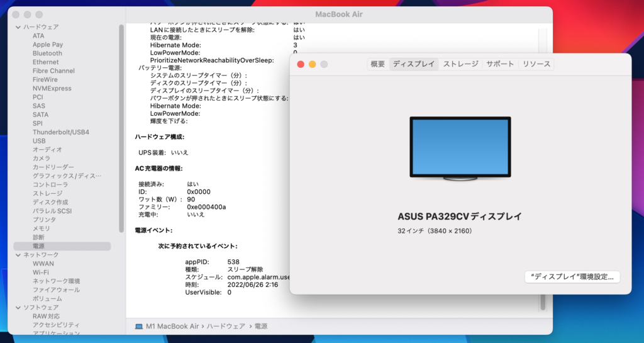Select メモリ in the sidebar
Image resolution: width=644 pixels, height=343 pixels.
[x=42, y=228]
